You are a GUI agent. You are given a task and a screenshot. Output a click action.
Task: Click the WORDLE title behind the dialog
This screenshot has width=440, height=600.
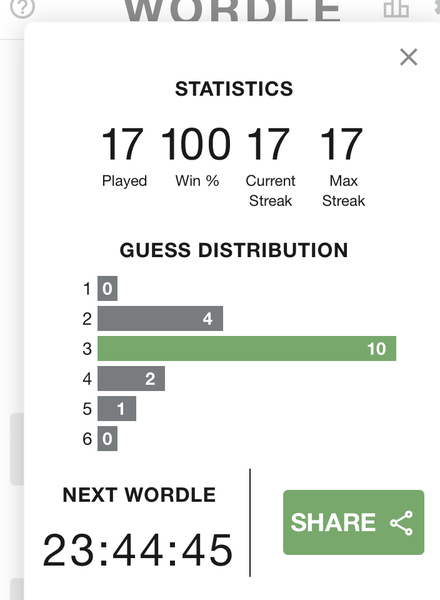pos(232,10)
